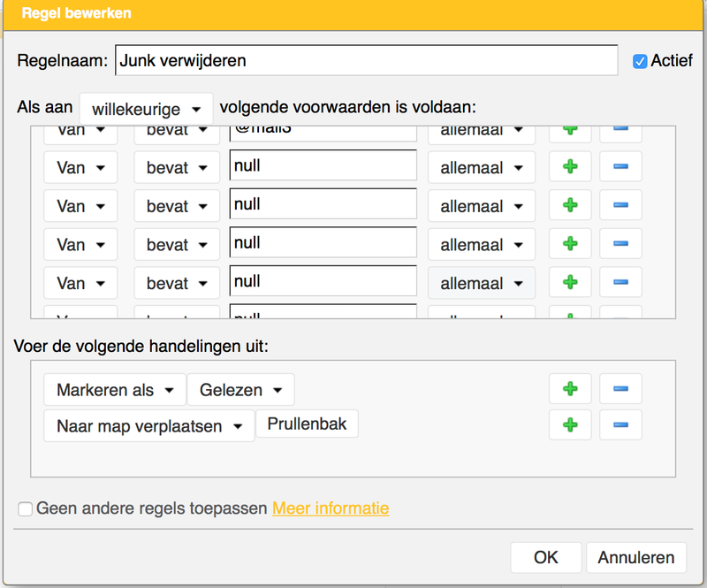Viewport: 707px width, 588px height.
Task: Open the Naar map verplaatsen dropdown
Action: click(148, 426)
